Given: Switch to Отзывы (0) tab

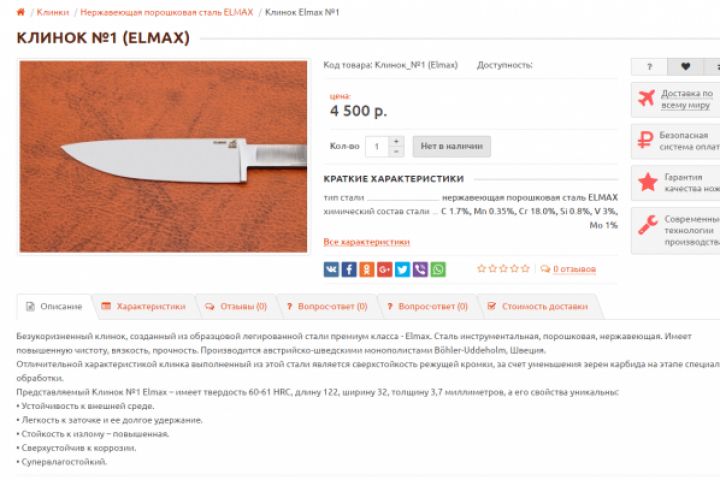Looking at the screenshot, I should coord(236,306).
